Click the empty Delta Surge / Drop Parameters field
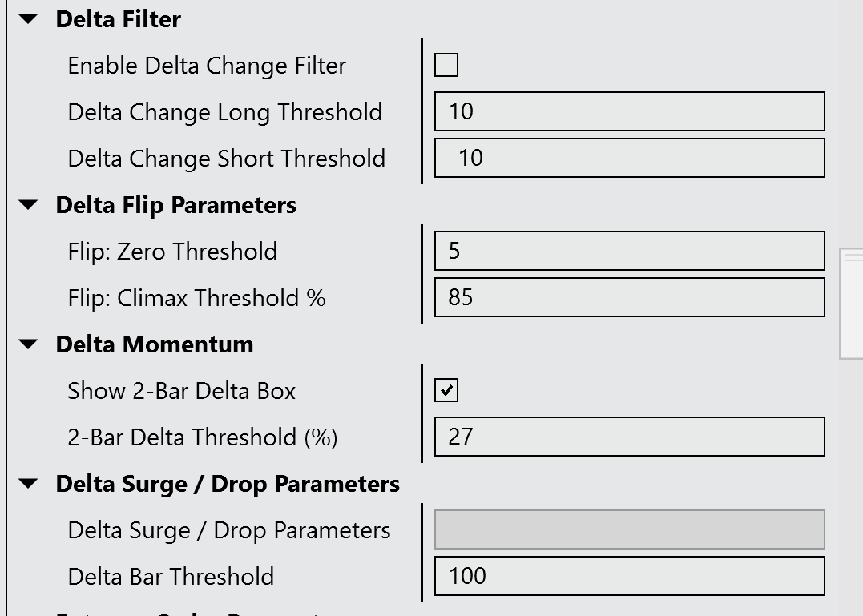The height and width of the screenshot is (616, 863). coord(629,529)
